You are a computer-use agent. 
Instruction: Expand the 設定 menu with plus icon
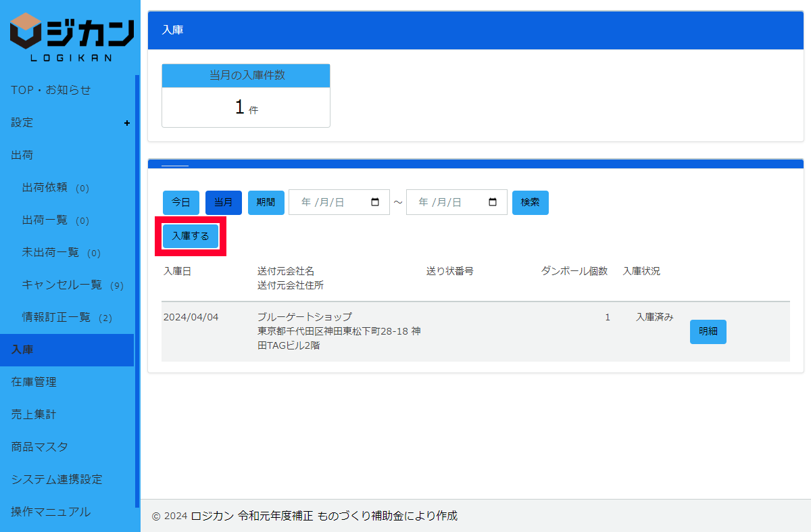click(126, 123)
